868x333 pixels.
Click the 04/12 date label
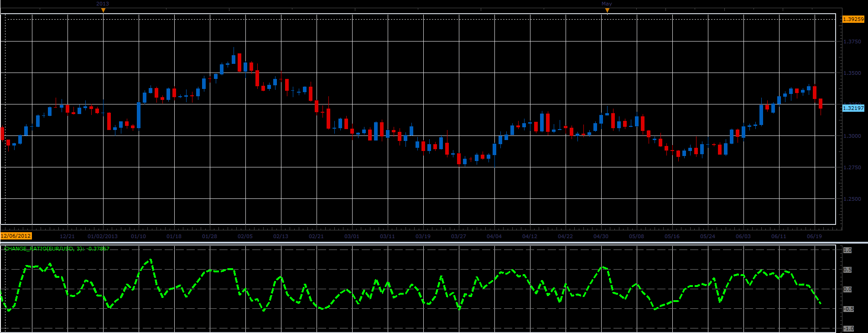pyautogui.click(x=530, y=236)
